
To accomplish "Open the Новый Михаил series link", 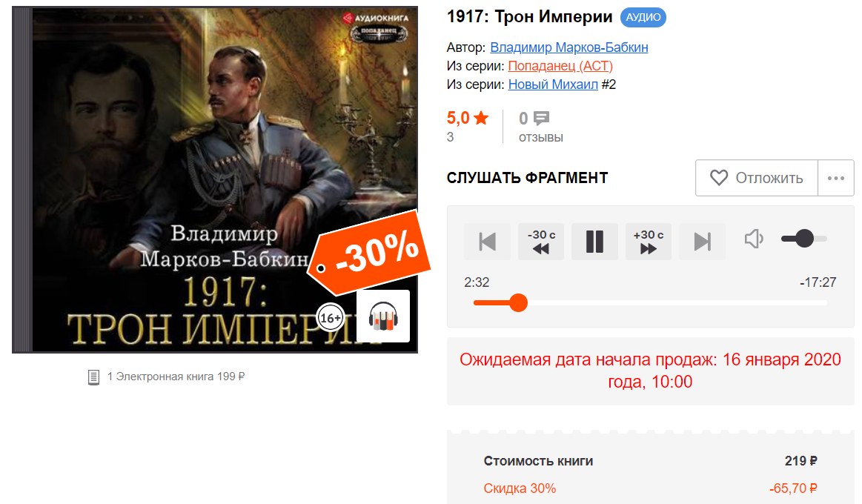I will pos(553,84).
